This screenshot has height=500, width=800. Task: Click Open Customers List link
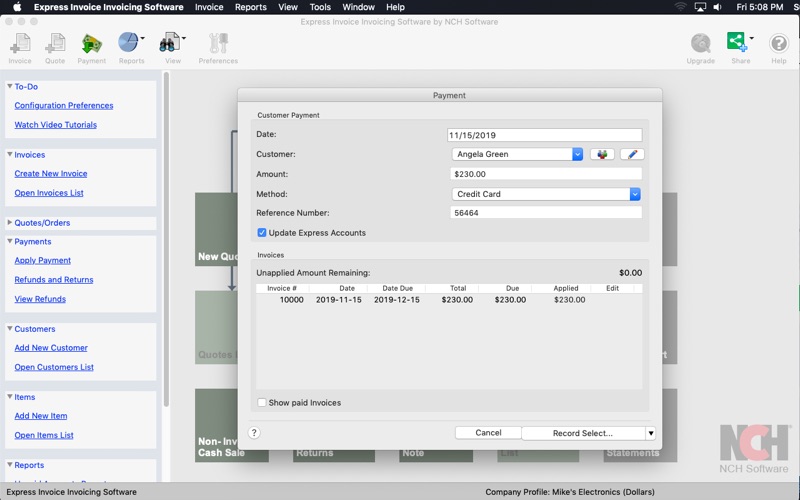coord(54,367)
